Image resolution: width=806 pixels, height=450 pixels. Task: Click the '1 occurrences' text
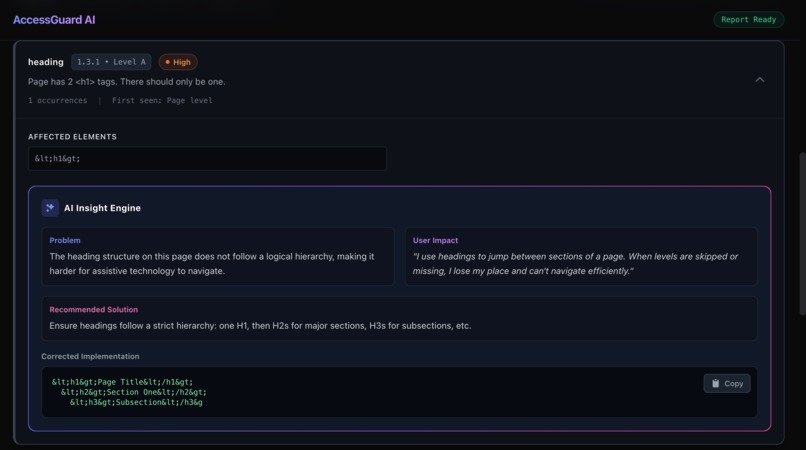click(x=58, y=100)
